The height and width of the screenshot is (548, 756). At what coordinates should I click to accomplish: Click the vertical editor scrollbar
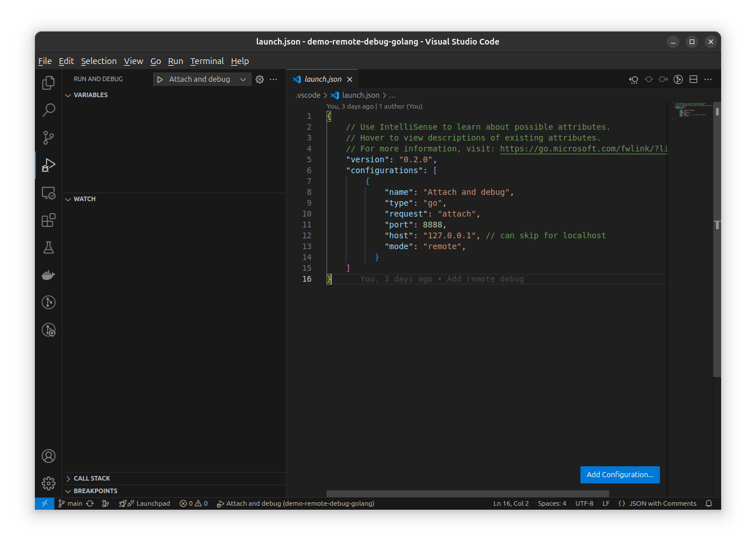tap(717, 239)
